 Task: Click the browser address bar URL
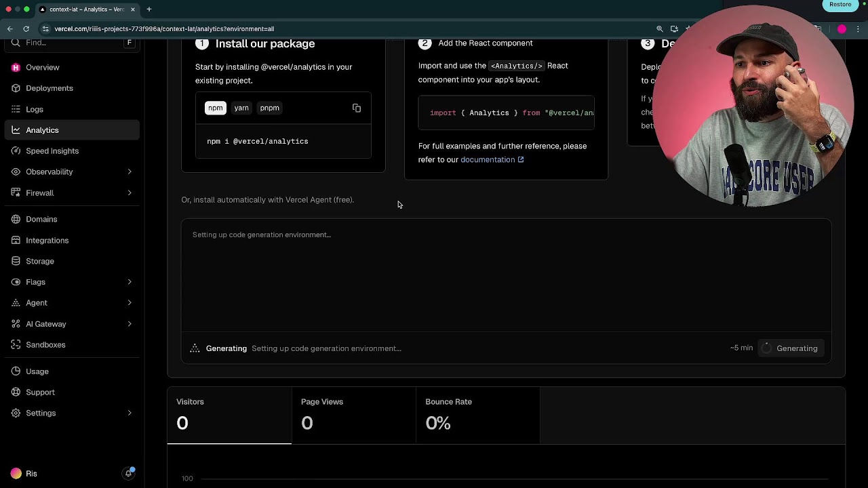[x=164, y=29]
